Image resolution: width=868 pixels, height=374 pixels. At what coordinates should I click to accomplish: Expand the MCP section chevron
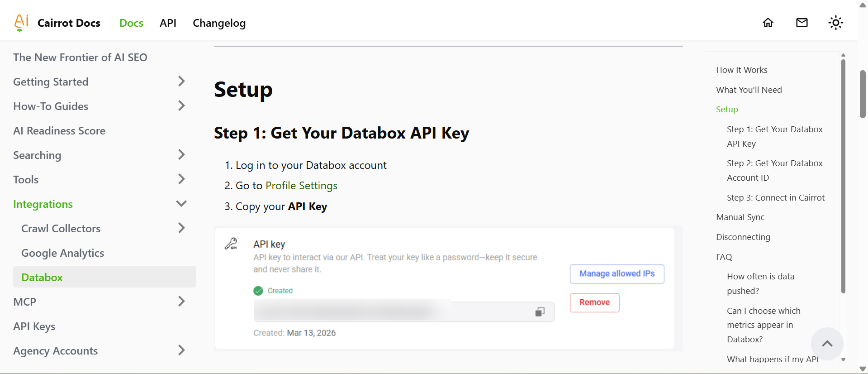181,302
